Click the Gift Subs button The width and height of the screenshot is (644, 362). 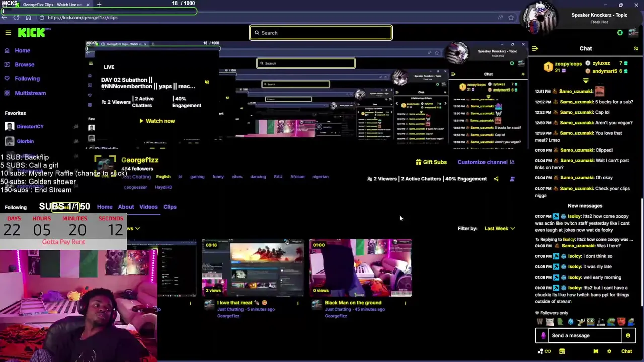[431, 162]
